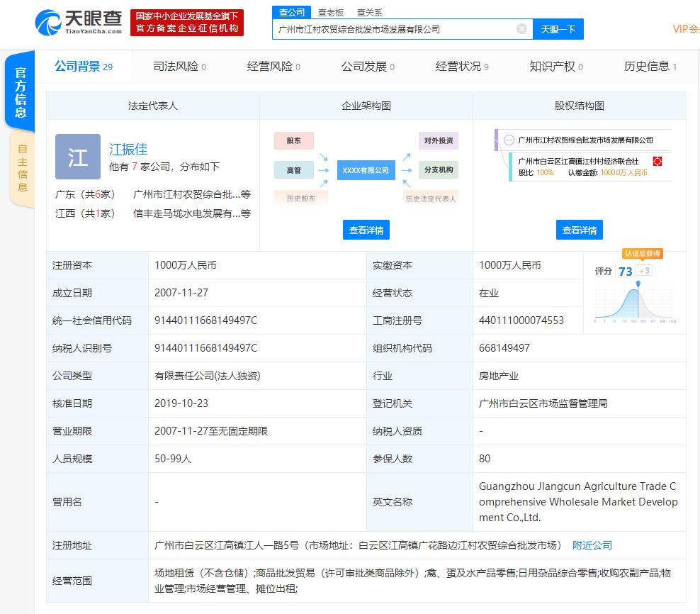Click the red 官方备案企业征信机构 banner
700x614 pixels.
coord(187,23)
